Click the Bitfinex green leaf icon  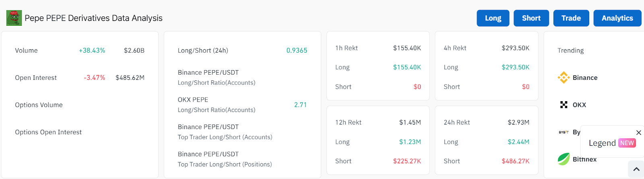563,159
